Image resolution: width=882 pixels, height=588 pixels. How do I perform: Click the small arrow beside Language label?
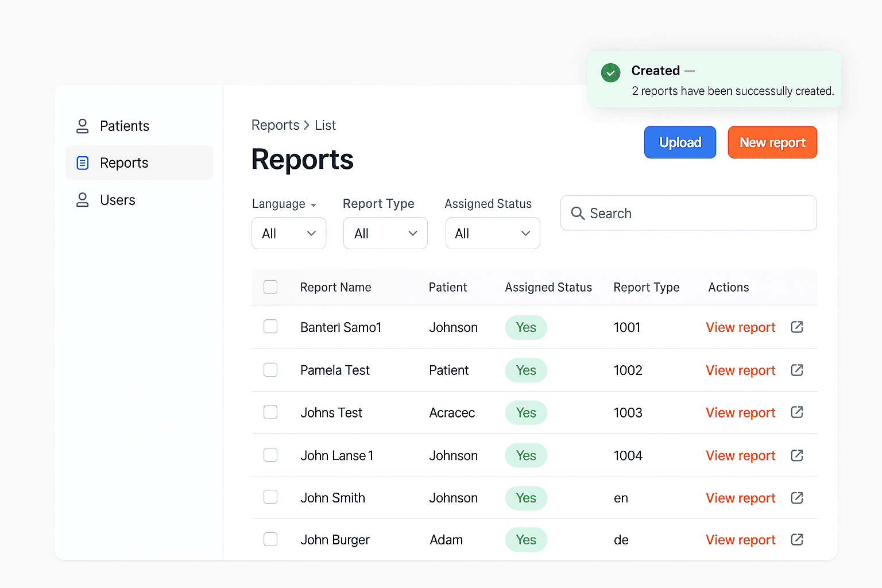tap(314, 206)
